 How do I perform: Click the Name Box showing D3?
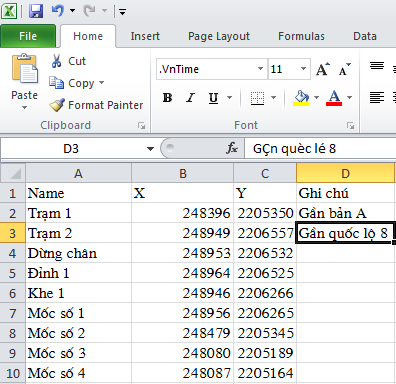coord(71,148)
